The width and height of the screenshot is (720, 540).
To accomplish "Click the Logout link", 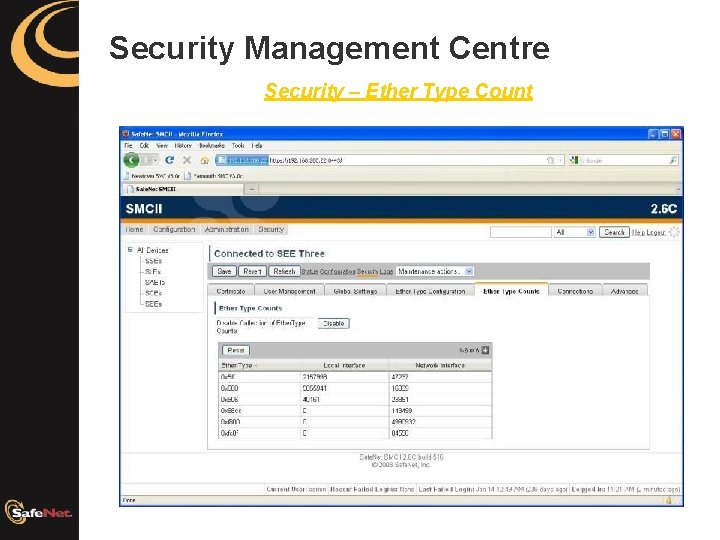I will (656, 232).
